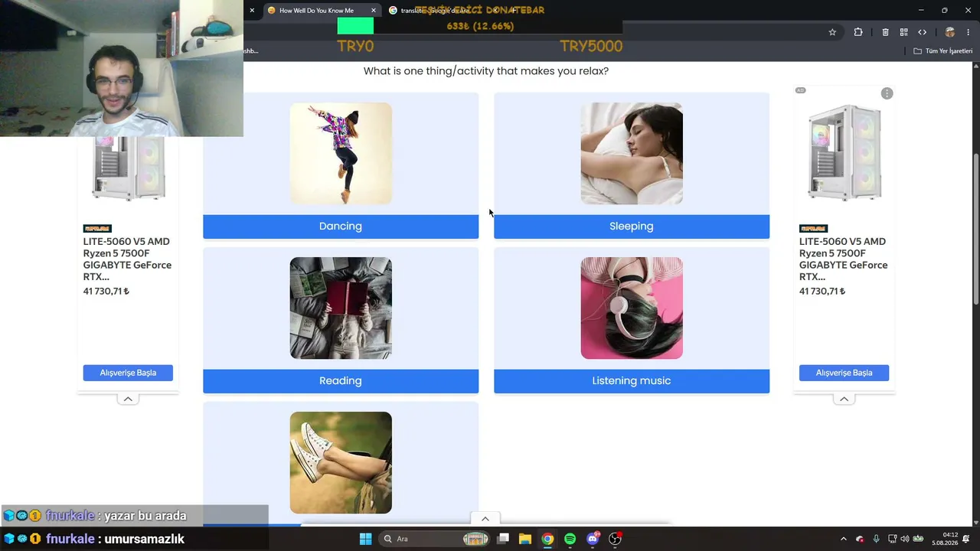Open the browser Extensions puzzle icon
Screen dimensions: 980x551
pos(858,32)
